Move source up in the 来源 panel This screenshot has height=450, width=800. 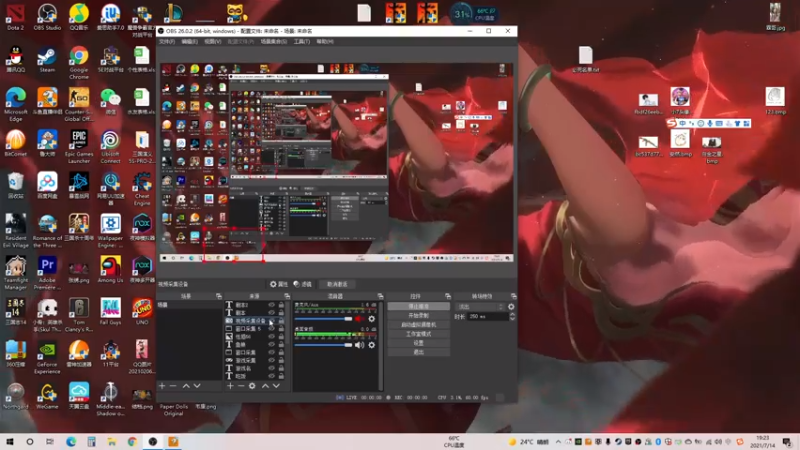265,386
